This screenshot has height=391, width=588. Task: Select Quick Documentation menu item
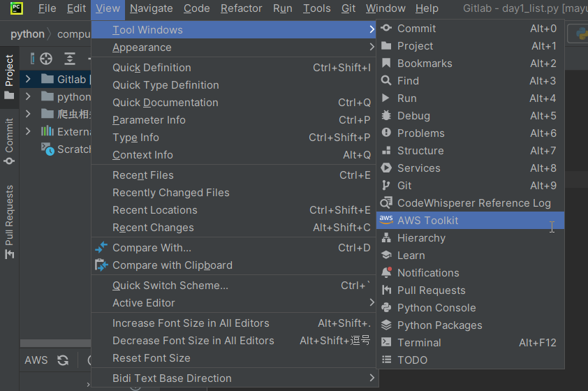[233, 103]
